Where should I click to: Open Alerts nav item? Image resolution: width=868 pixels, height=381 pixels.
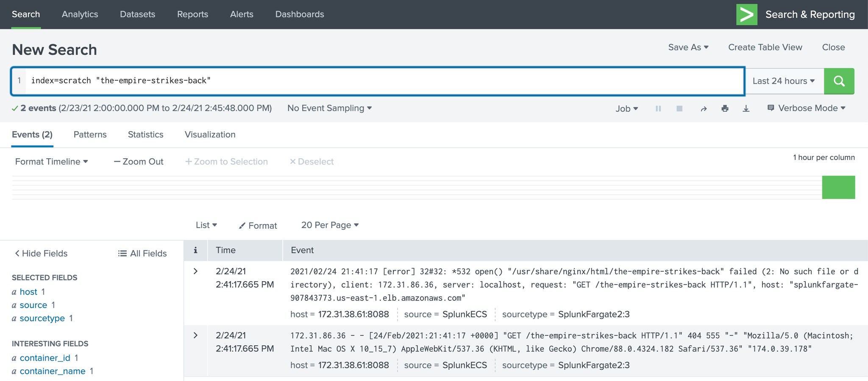(242, 14)
